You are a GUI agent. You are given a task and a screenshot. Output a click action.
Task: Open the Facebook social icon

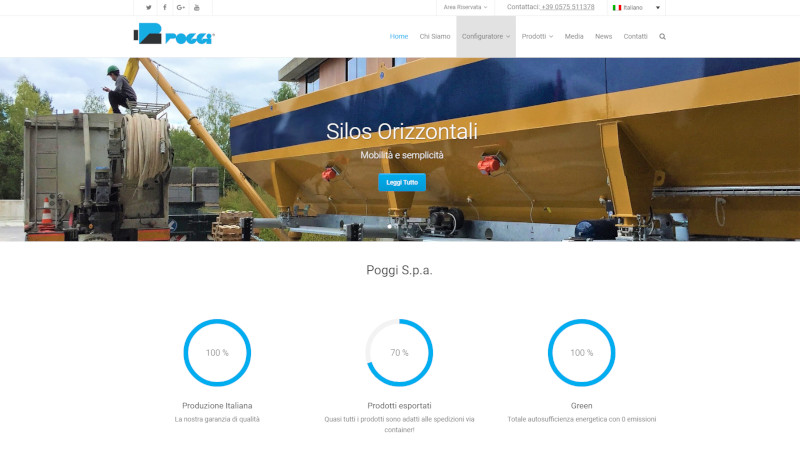click(x=164, y=8)
